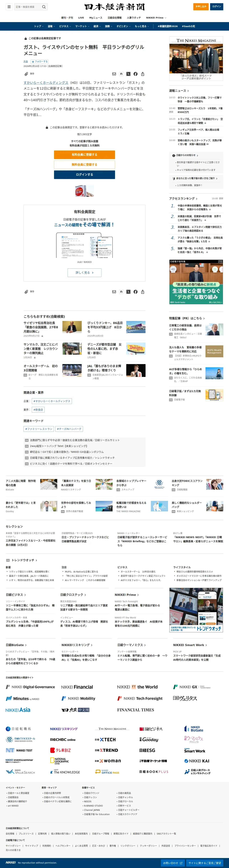Click the ログイン button in header
Screen dimensions: 229x868
pos(217,6)
